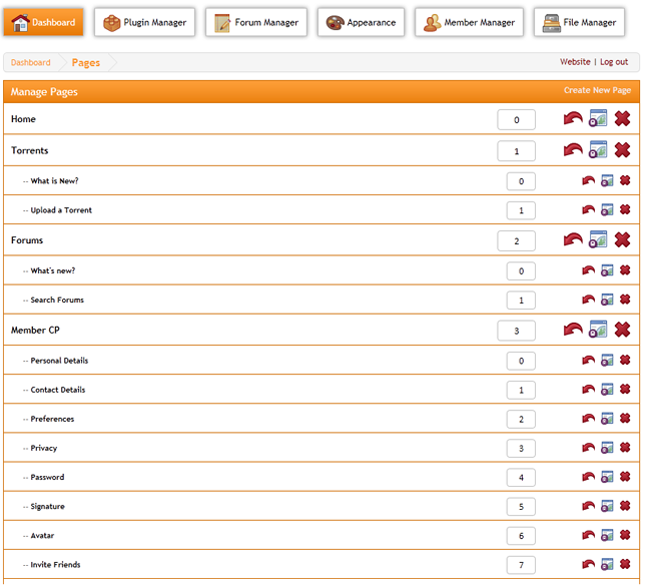
Task: Delete the Member CP page with red X
Action: [x=622, y=330]
